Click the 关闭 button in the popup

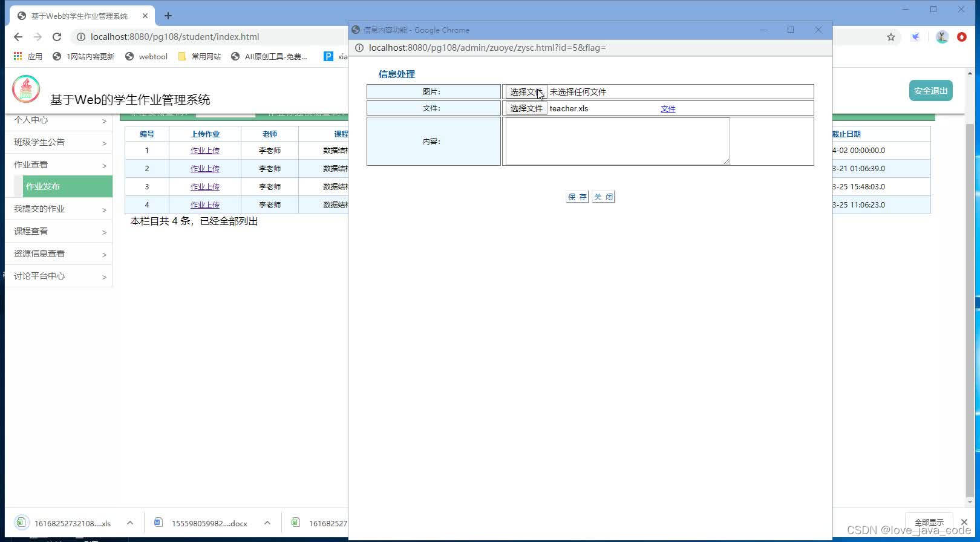click(603, 197)
